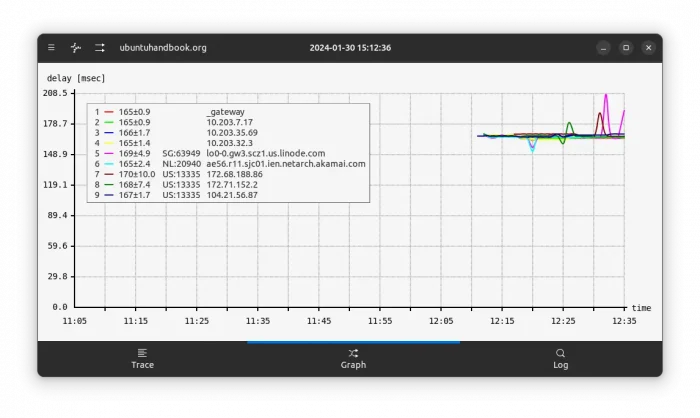Click the date and time title
Screen dimensions: 700x418
coord(350,47)
